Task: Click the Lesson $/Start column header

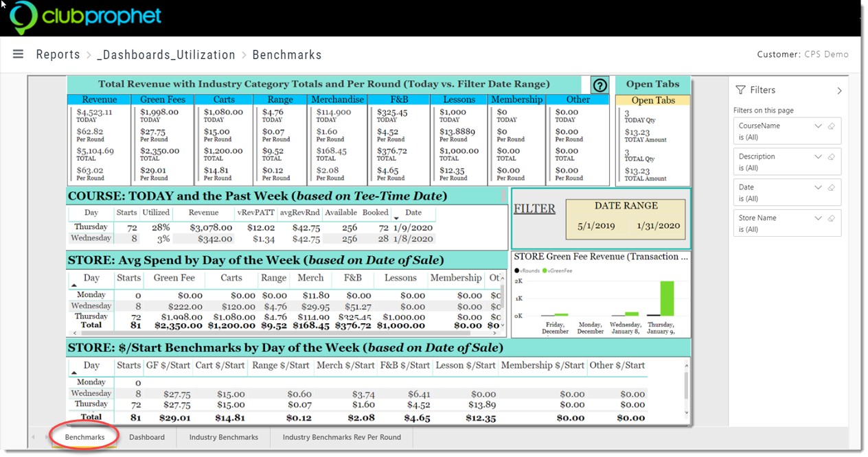Action: (466, 366)
